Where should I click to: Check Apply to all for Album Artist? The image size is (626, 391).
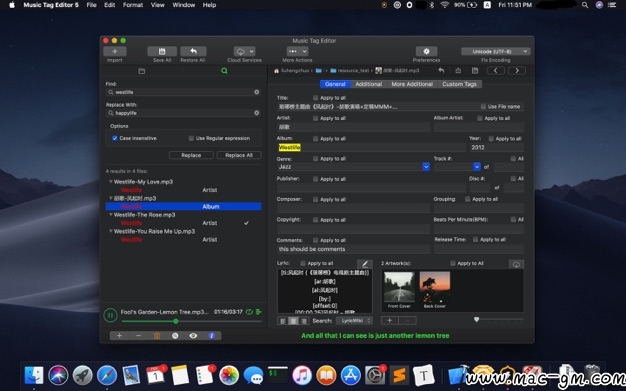point(479,118)
